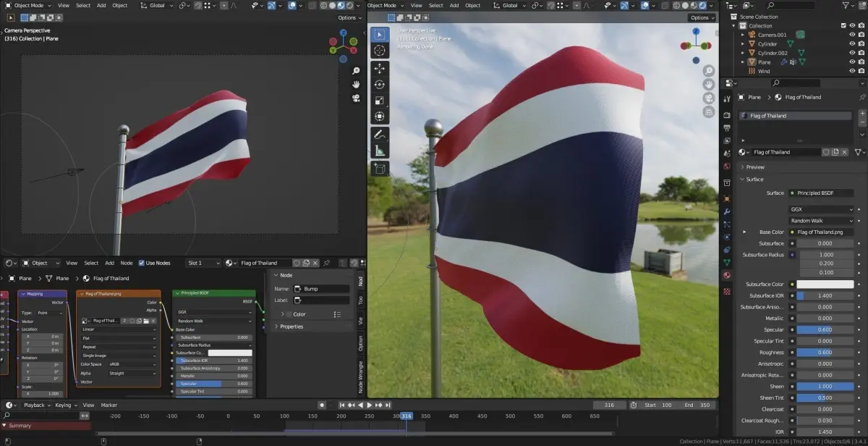The width and height of the screenshot is (868, 446).
Task: Disable Wind in renders via camera icon
Action: [861, 71]
